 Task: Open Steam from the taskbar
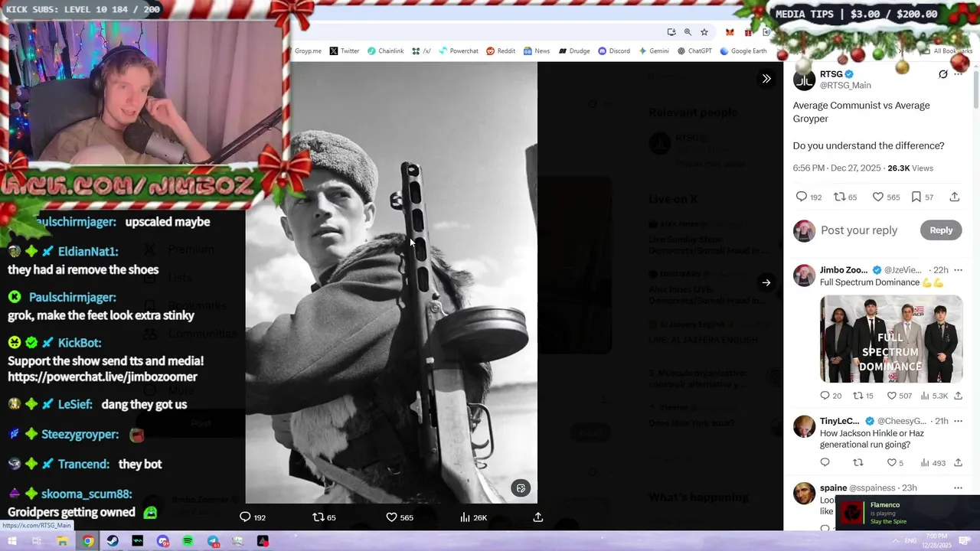click(x=113, y=541)
